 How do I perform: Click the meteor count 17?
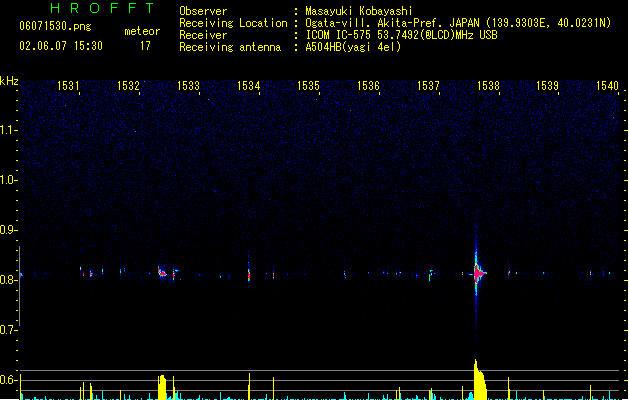click(145, 46)
